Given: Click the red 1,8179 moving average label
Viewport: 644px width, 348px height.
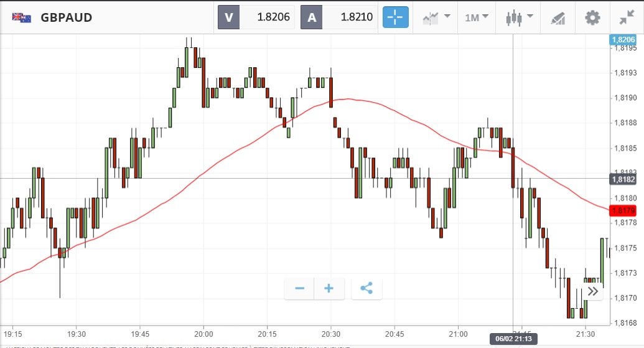Looking at the screenshot, I should point(623,210).
